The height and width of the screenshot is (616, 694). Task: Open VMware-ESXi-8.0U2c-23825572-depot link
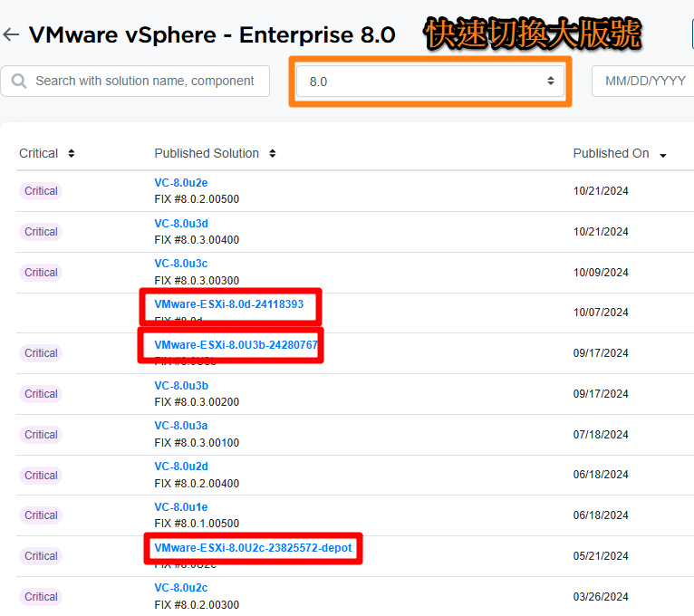click(x=253, y=547)
